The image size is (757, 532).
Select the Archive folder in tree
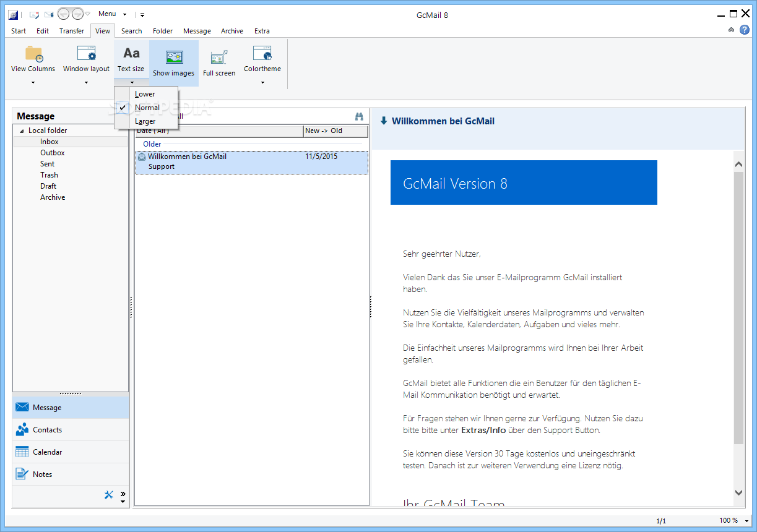(53, 197)
